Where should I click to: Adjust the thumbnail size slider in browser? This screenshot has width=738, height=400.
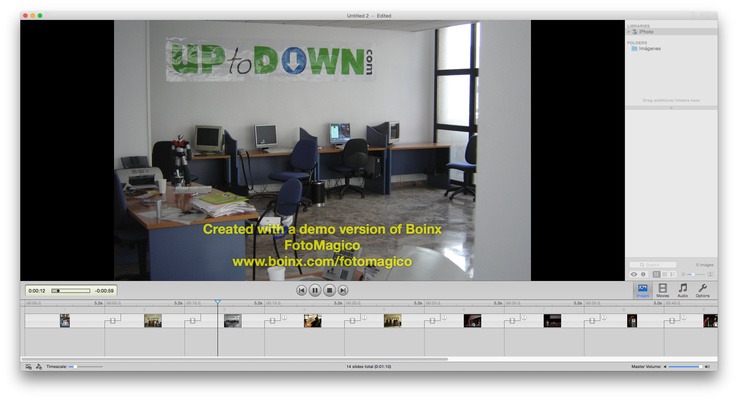point(696,274)
